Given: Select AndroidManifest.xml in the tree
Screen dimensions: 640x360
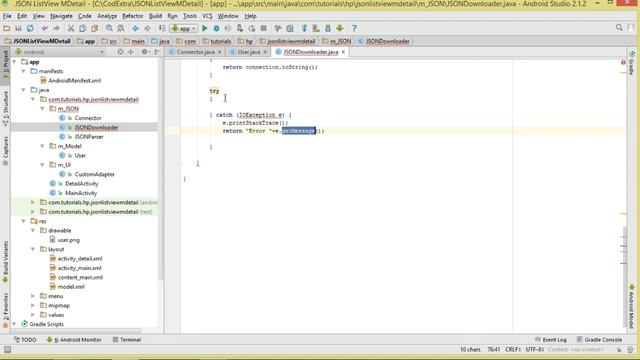Looking at the screenshot, I should tap(75, 80).
